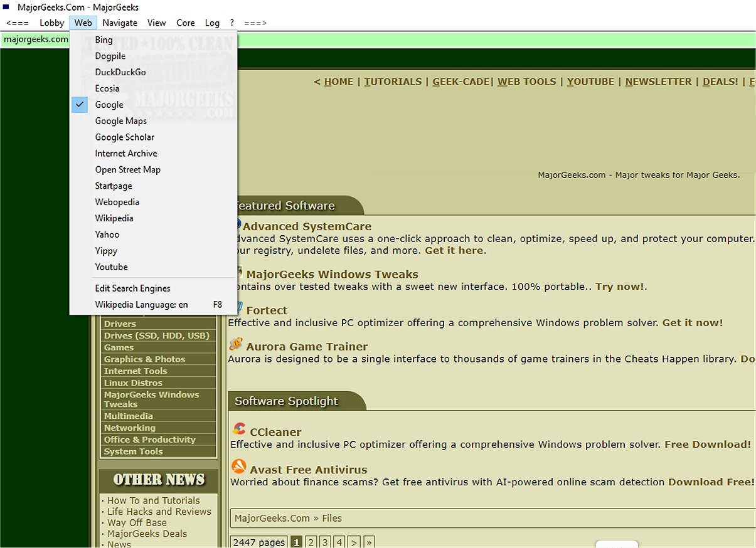Choose Dogpile from the Web menu

pos(154,56)
